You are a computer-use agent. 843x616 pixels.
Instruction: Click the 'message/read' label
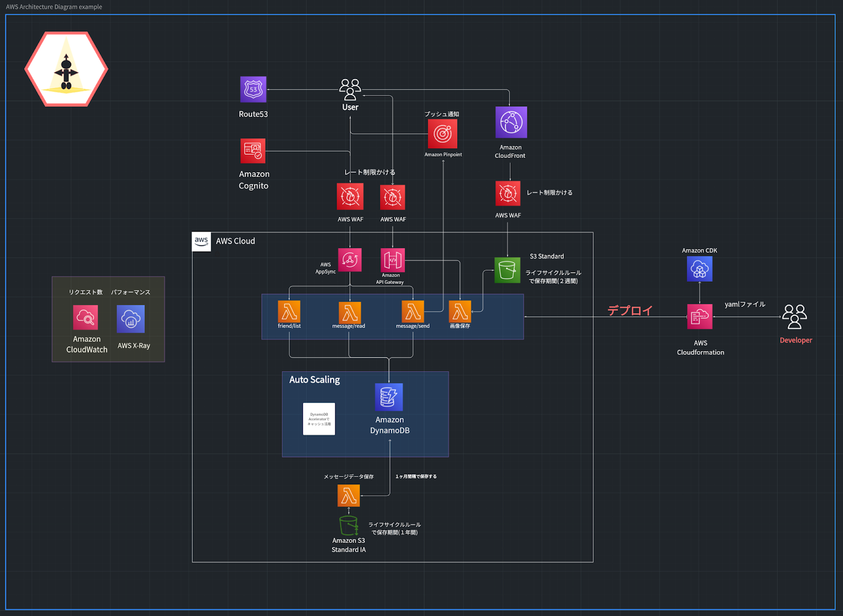pyautogui.click(x=349, y=326)
